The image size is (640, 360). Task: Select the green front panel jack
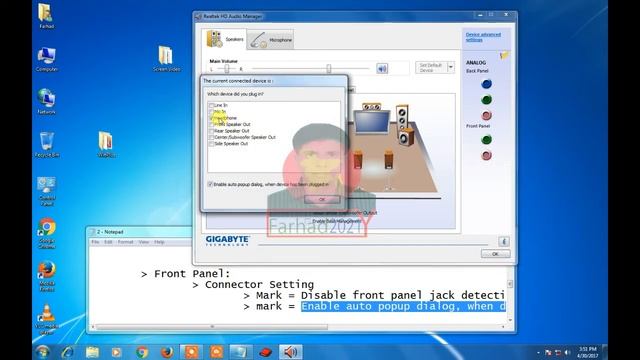(x=486, y=140)
